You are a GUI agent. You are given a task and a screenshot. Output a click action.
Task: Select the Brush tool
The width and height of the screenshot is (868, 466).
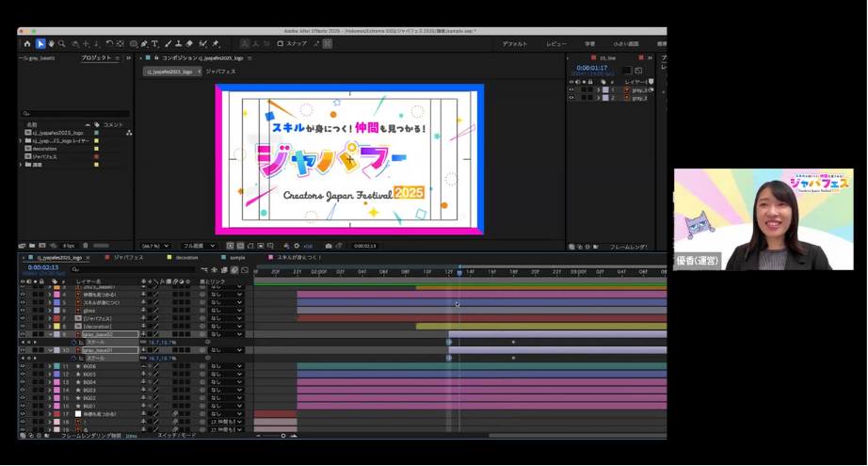tap(169, 43)
